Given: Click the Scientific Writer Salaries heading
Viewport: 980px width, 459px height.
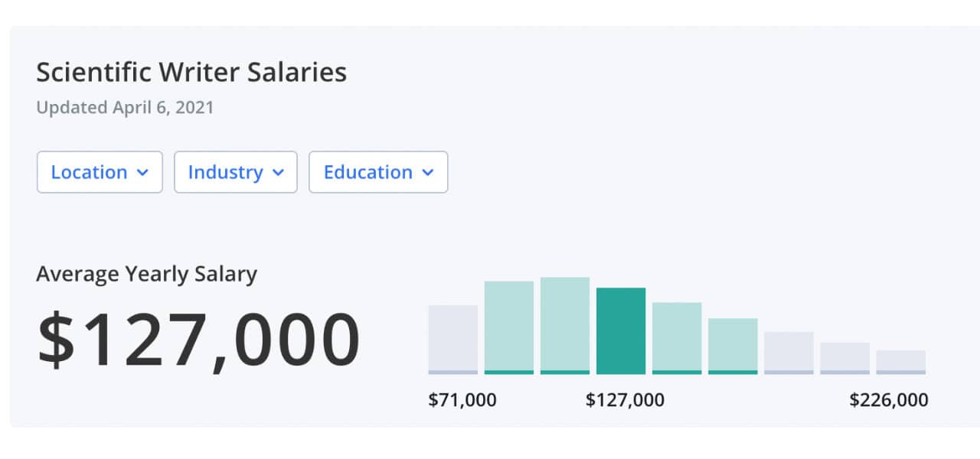Looking at the screenshot, I should (191, 72).
